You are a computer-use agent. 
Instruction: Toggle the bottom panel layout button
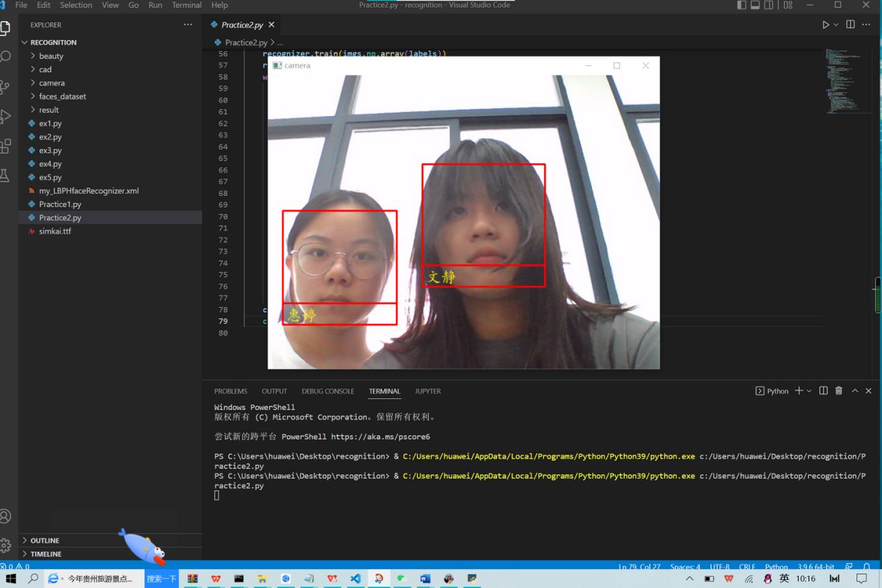click(755, 6)
